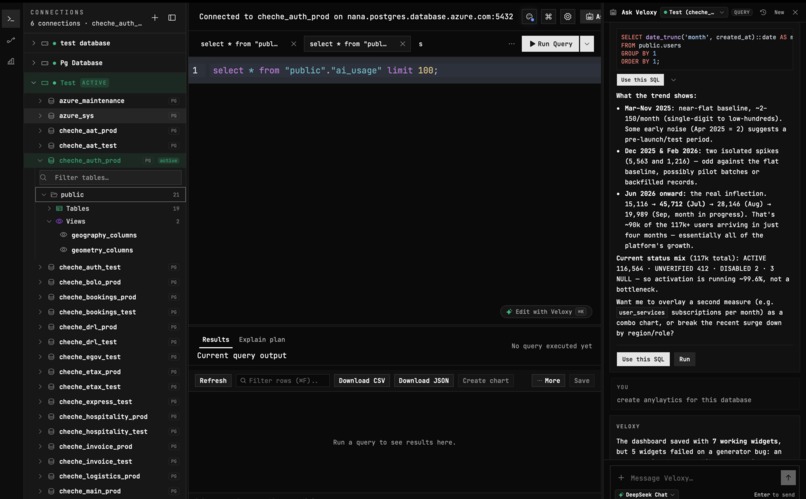Add a new connection with the plus icon
Screen dimensions: 806x499
click(x=155, y=17)
